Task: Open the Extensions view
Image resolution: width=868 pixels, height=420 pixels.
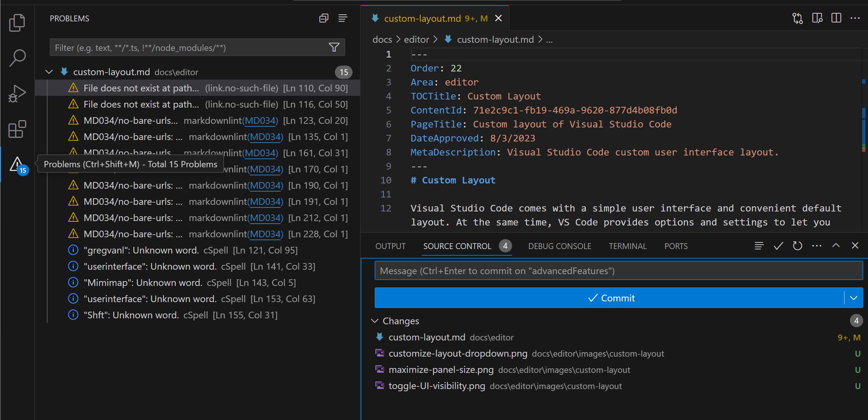Action: [17, 129]
